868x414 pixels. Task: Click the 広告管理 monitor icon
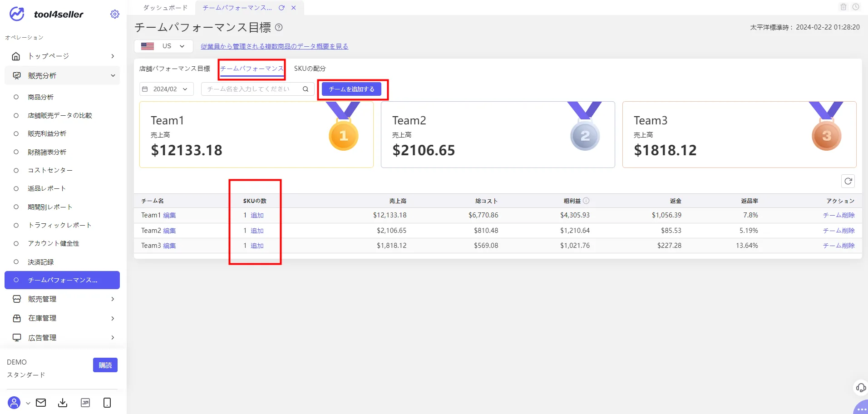click(x=17, y=338)
